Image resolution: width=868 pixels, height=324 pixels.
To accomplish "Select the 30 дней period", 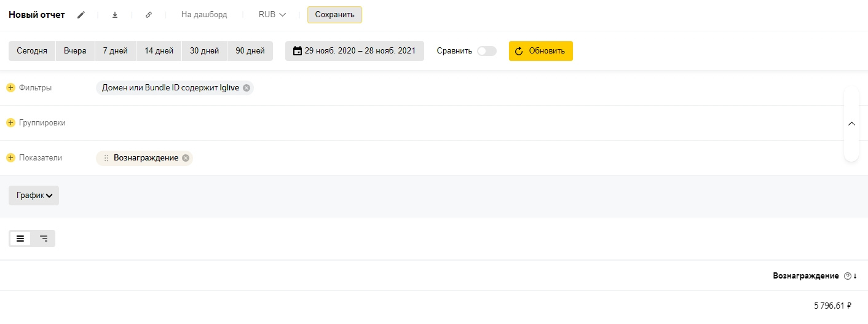I will pos(204,51).
